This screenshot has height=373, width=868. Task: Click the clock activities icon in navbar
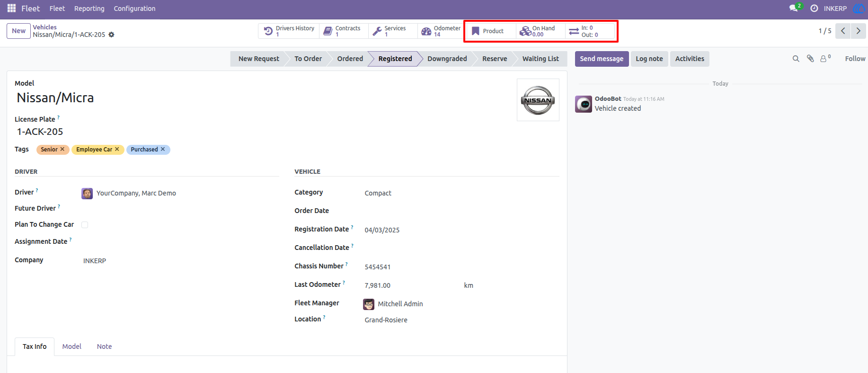click(x=814, y=9)
